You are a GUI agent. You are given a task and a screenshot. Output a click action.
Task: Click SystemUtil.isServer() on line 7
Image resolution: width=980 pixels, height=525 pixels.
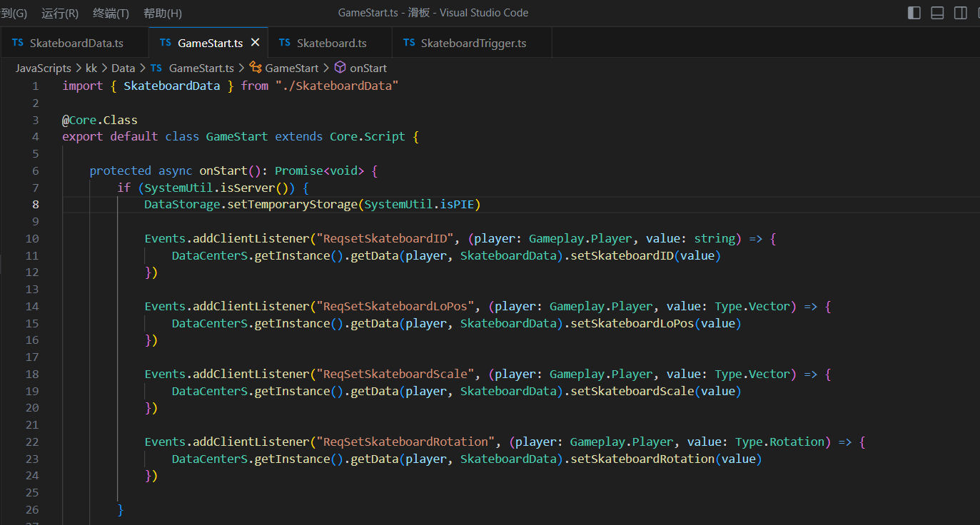[219, 188]
